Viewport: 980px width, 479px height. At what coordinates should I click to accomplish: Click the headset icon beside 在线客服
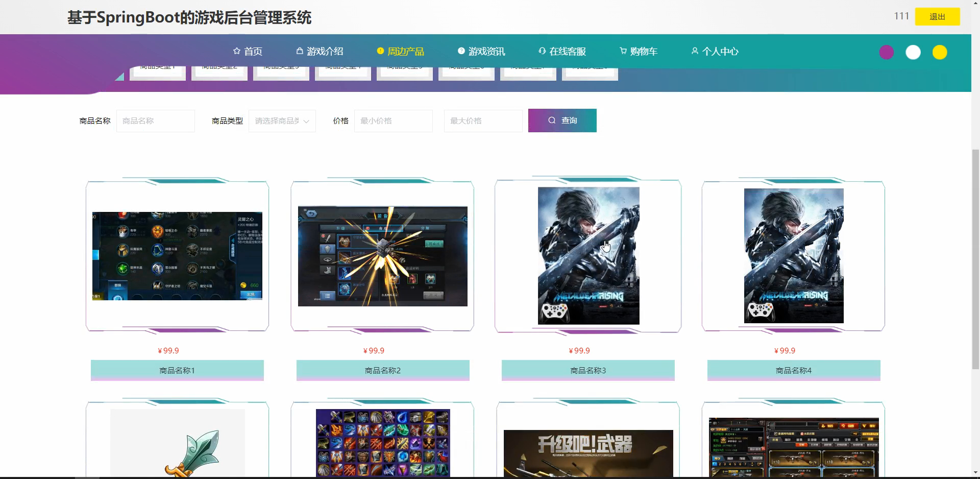(x=542, y=51)
